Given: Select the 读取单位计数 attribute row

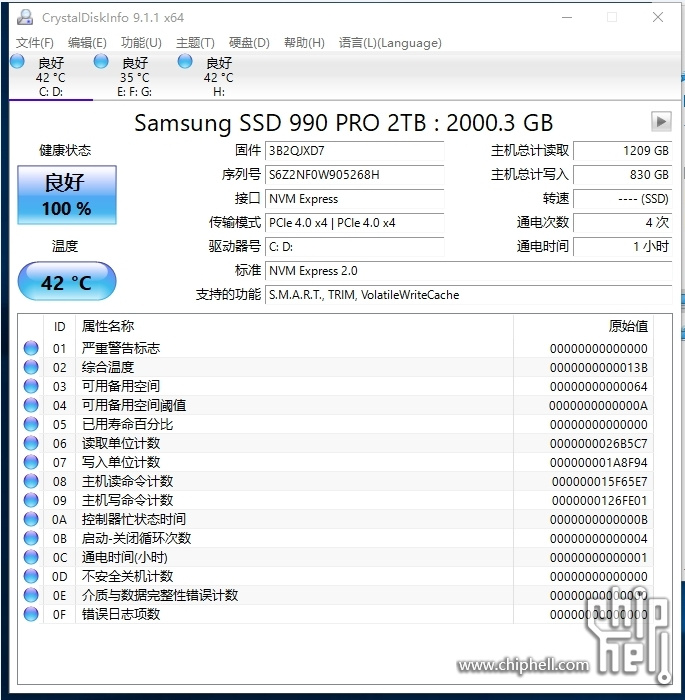Looking at the screenshot, I should point(336,443).
